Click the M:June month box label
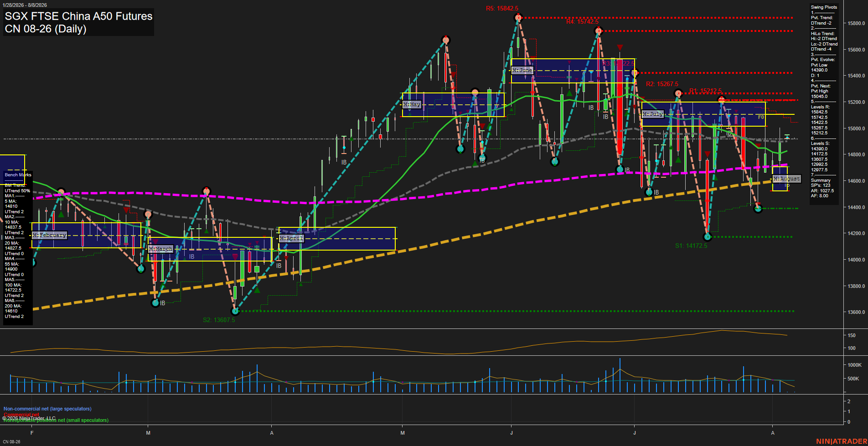The height and width of the screenshot is (446, 868). point(522,70)
